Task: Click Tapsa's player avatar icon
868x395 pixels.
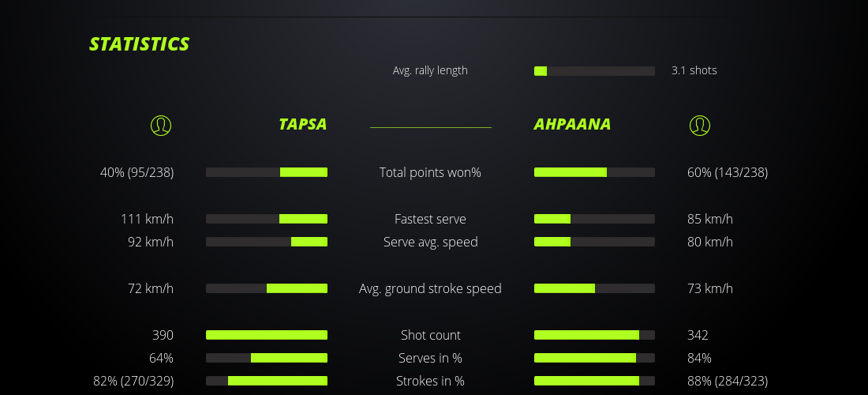Action: [161, 125]
